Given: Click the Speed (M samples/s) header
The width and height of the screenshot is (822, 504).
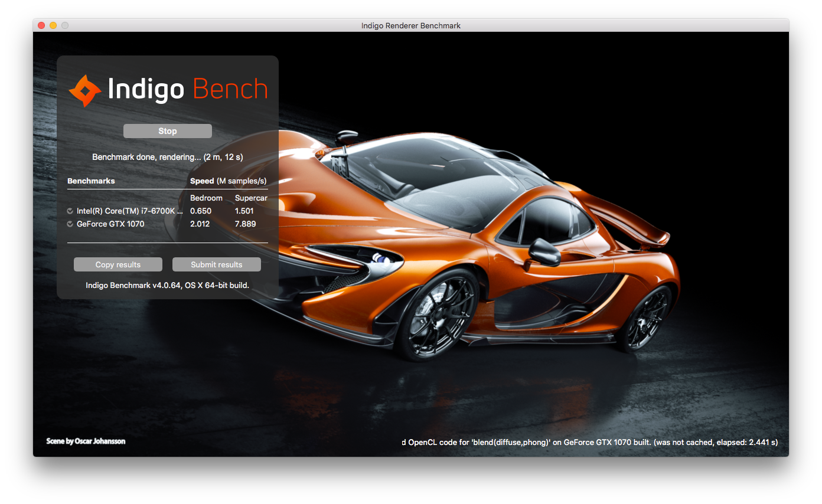Looking at the screenshot, I should pos(228,181).
